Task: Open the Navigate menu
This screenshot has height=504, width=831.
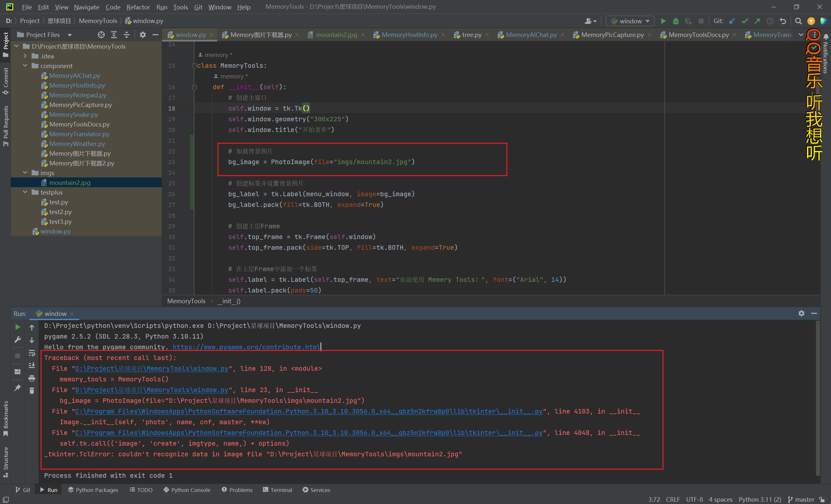Action: click(87, 7)
